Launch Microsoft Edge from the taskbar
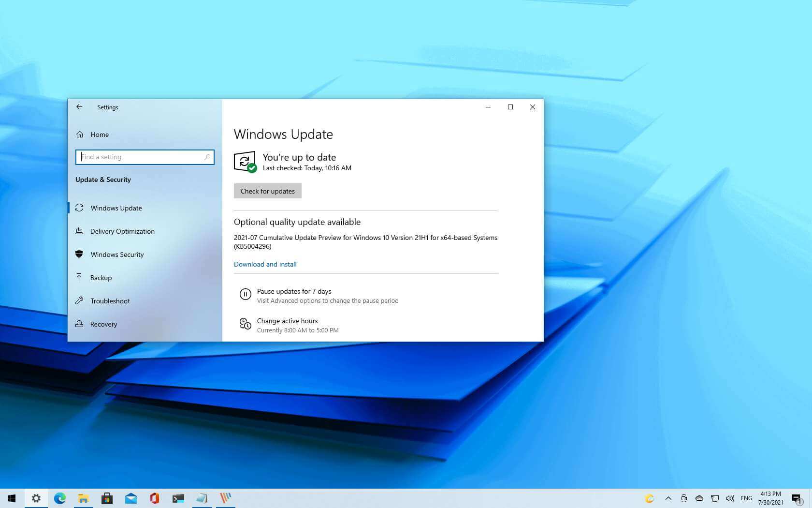812x508 pixels. [59, 498]
